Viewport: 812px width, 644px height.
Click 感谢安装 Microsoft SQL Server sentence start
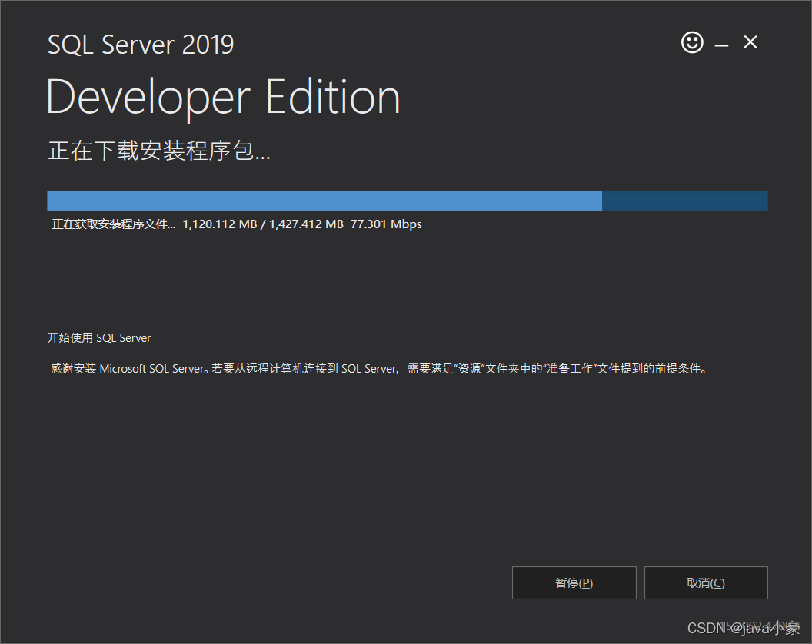click(128, 369)
